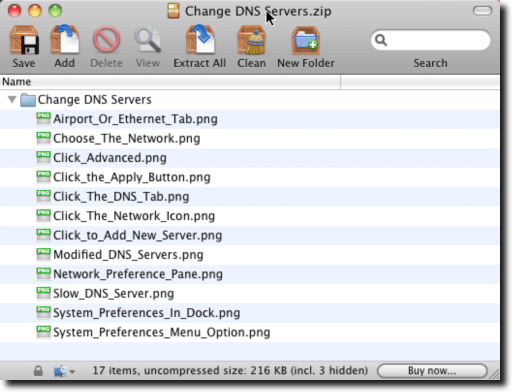512x392 pixels.
Task: Collapse the Change DNS Servers folder
Action: [x=12, y=99]
